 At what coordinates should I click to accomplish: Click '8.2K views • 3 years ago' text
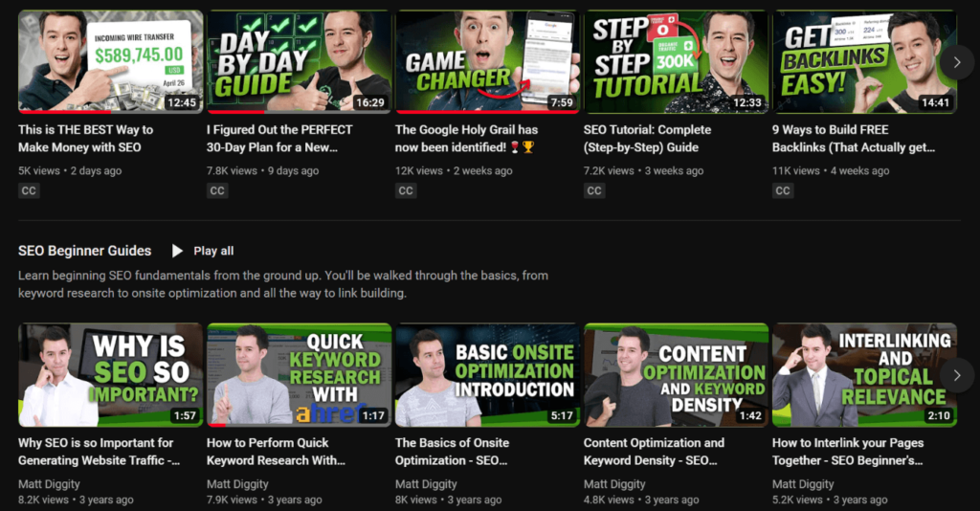click(76, 500)
